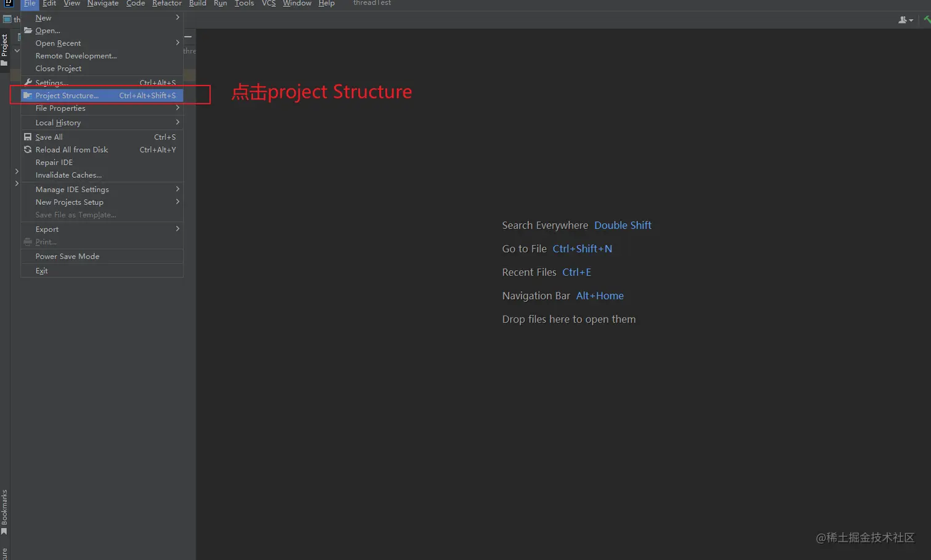Image resolution: width=931 pixels, height=560 pixels.
Task: Click the project module icon in navigation bar
Action: pyautogui.click(x=7, y=19)
